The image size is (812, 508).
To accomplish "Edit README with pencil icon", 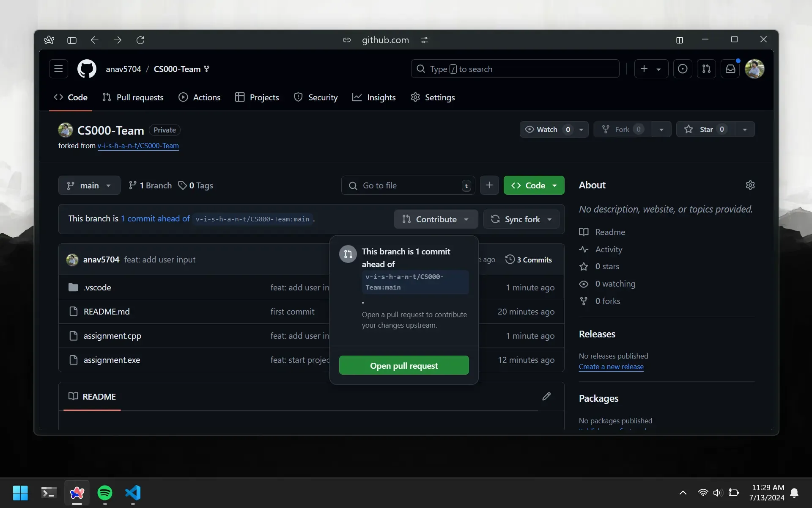I will pos(546,397).
